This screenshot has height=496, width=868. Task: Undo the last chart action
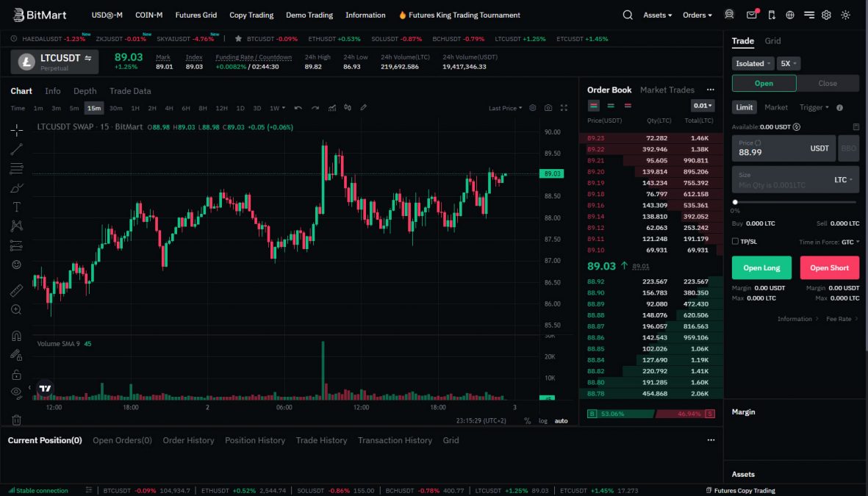click(x=298, y=108)
